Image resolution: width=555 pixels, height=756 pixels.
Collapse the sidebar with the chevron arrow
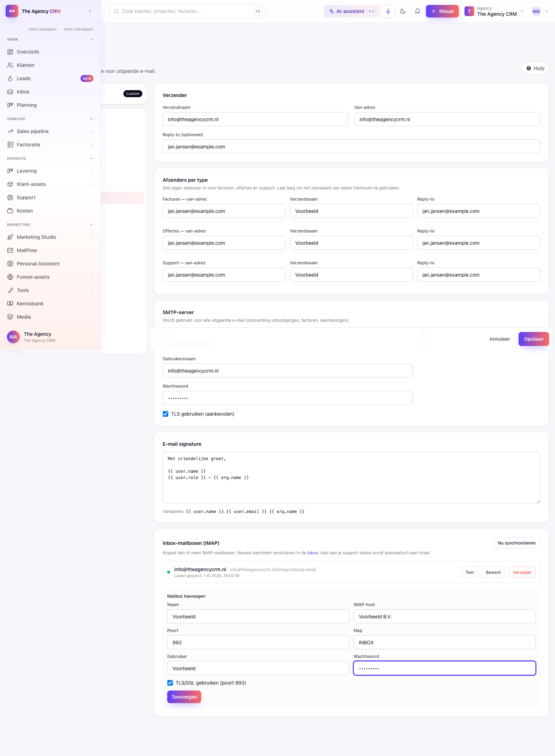pyautogui.click(x=90, y=11)
